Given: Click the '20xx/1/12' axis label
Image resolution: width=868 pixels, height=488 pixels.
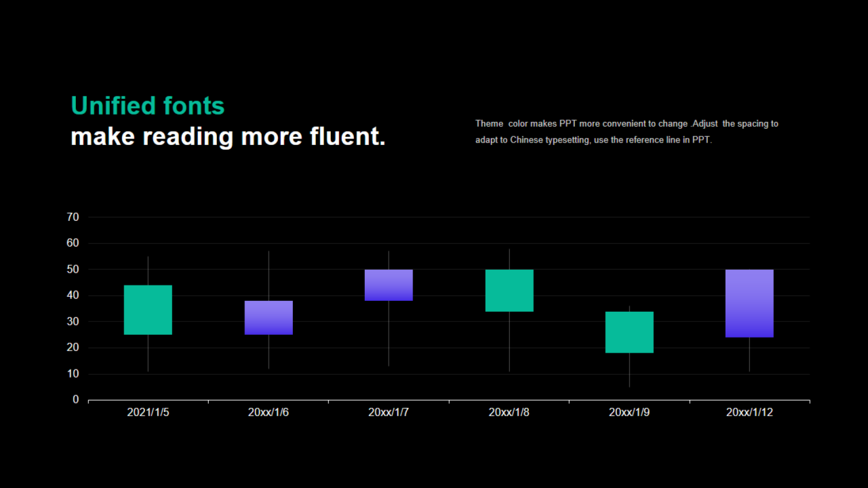Looking at the screenshot, I should 749,412.
